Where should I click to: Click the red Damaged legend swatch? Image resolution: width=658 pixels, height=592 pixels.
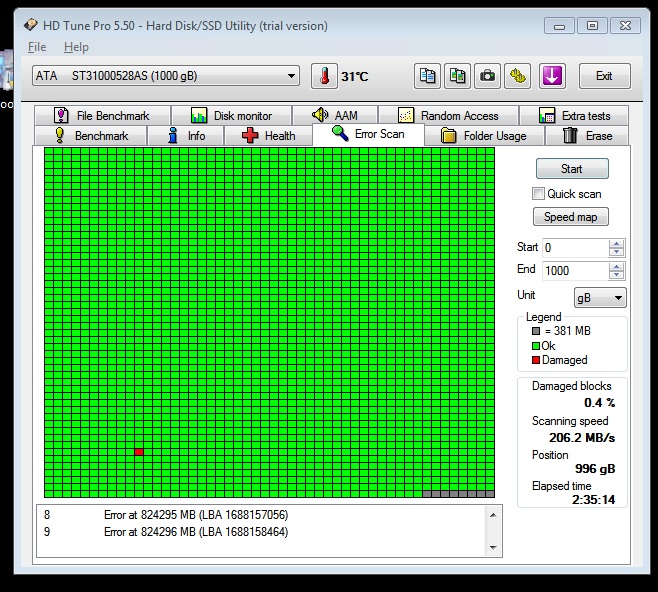coord(536,360)
